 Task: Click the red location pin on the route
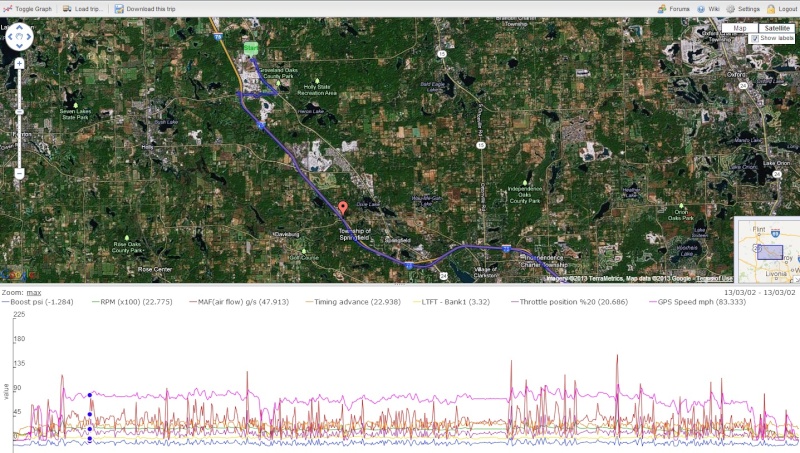tap(343, 208)
